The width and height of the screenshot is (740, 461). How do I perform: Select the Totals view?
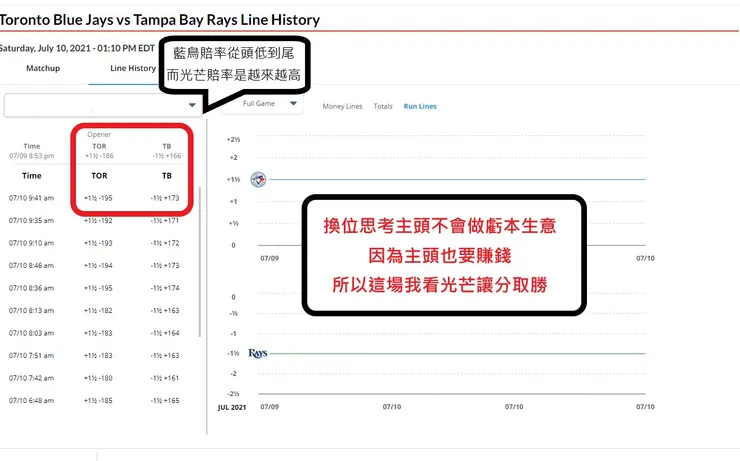pyautogui.click(x=383, y=106)
